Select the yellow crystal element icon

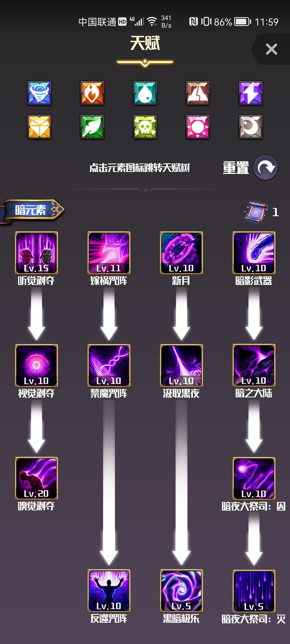39,127
